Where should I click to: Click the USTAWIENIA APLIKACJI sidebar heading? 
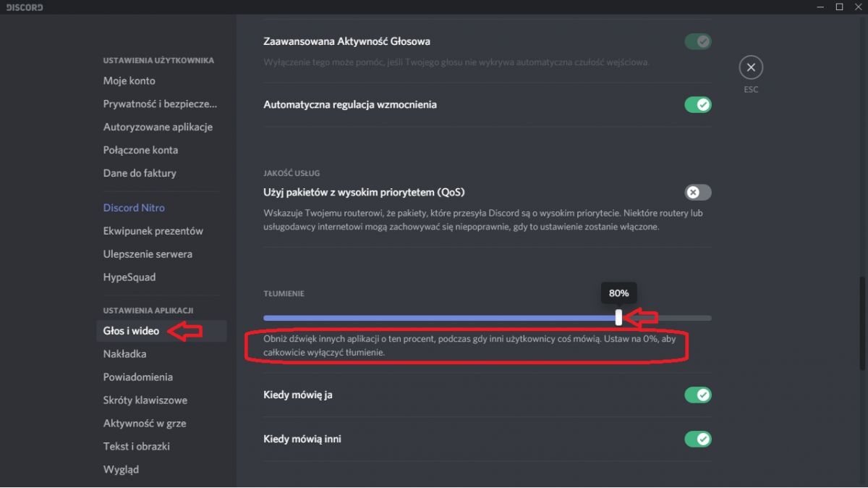click(x=148, y=311)
